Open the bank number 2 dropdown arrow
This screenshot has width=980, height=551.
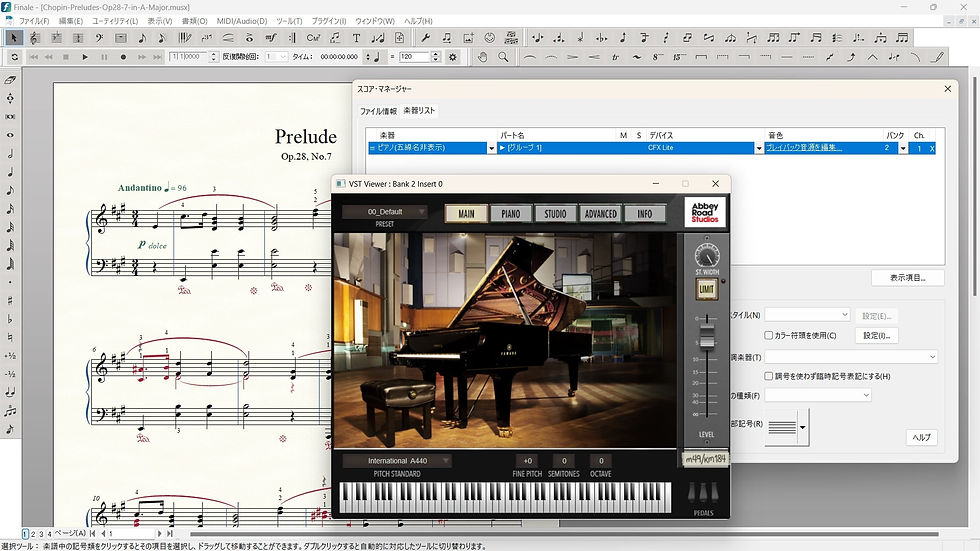902,148
